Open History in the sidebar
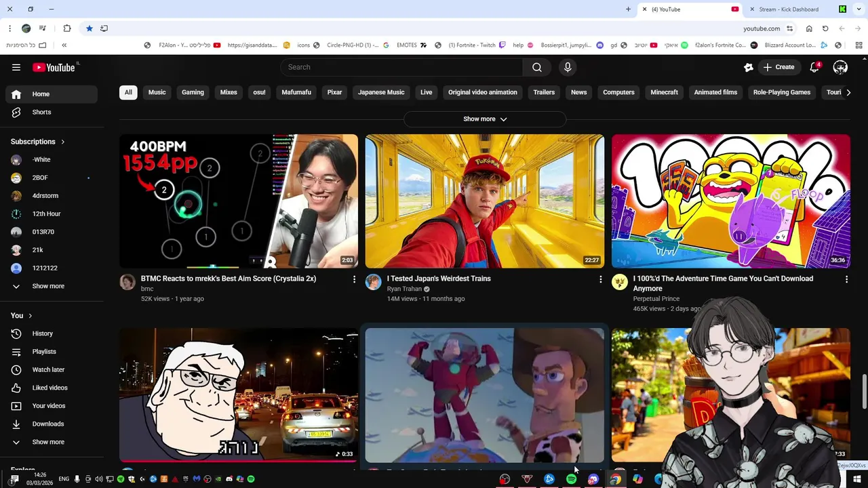This screenshot has width=868, height=488. pyautogui.click(x=51, y=333)
